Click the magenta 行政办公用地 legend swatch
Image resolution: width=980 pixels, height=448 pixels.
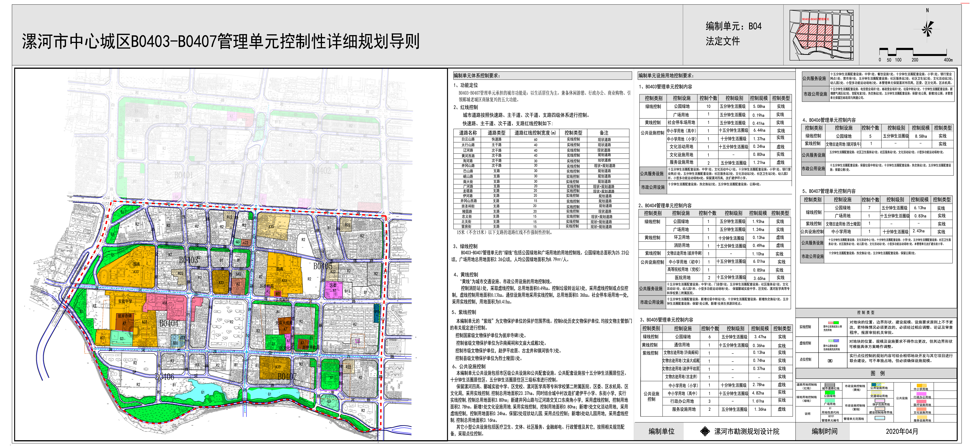click(x=921, y=394)
